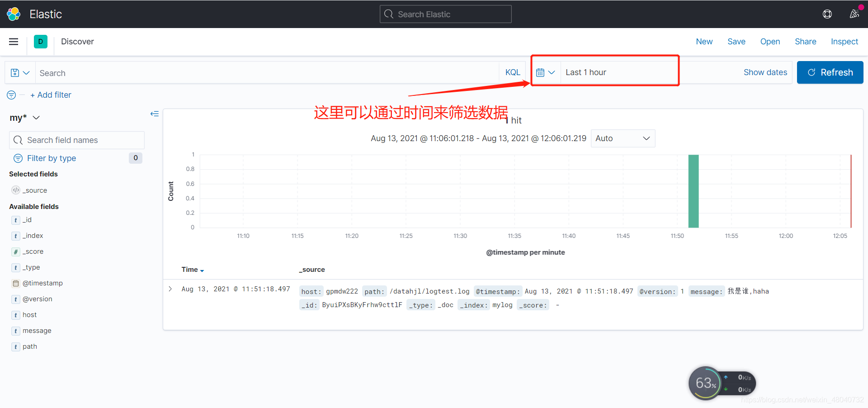Open the help menu icon
Screen dimensions: 868x408
[827, 14]
